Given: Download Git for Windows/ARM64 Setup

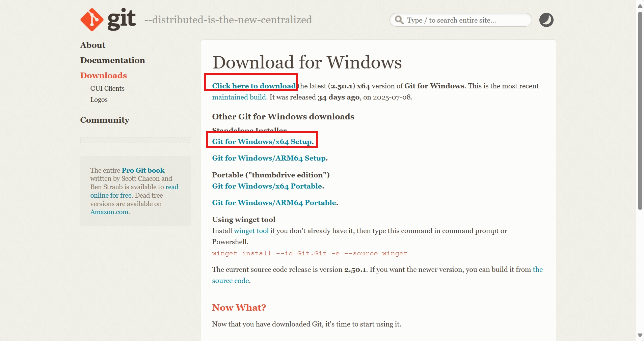Looking at the screenshot, I should click(x=270, y=158).
